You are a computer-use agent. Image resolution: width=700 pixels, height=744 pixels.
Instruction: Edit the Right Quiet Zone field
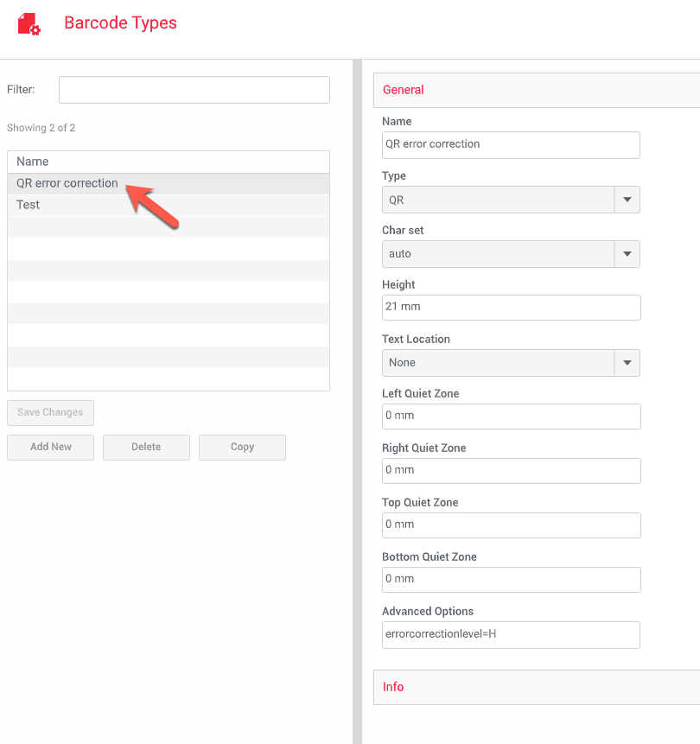510,471
